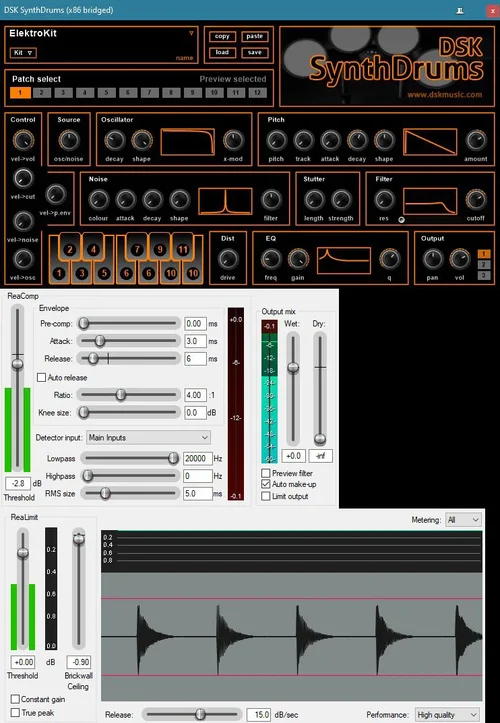500x723 pixels.
Task: Click the load button
Action: click(x=222, y=53)
